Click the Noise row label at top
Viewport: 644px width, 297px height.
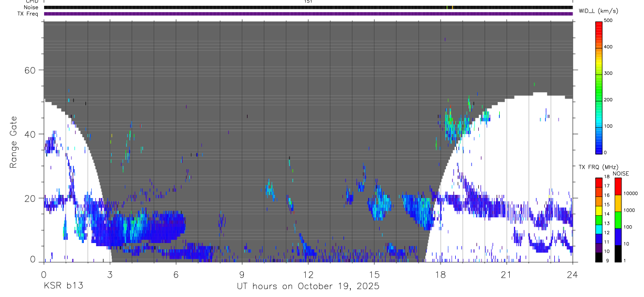point(31,7)
